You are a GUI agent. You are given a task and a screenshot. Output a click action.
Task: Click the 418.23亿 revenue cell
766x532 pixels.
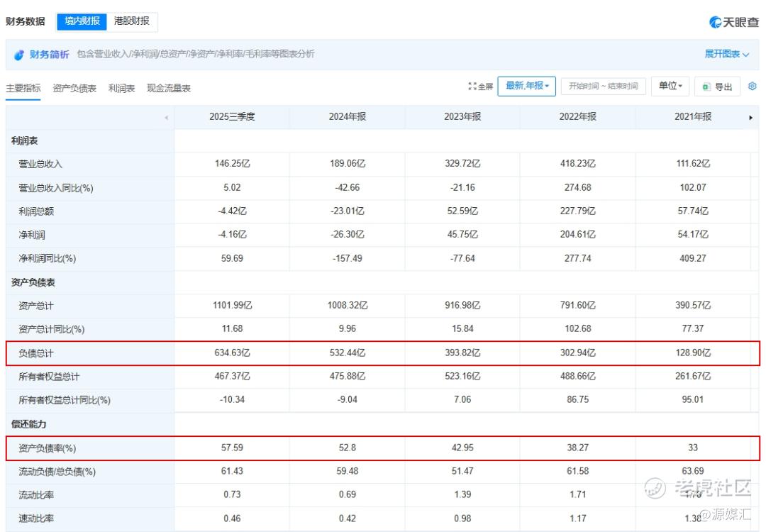[x=578, y=164]
